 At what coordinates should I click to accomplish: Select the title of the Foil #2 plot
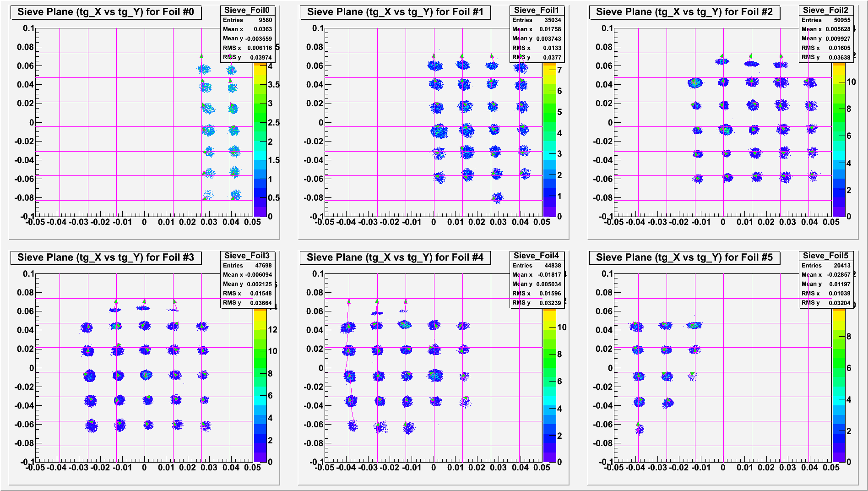coord(684,12)
